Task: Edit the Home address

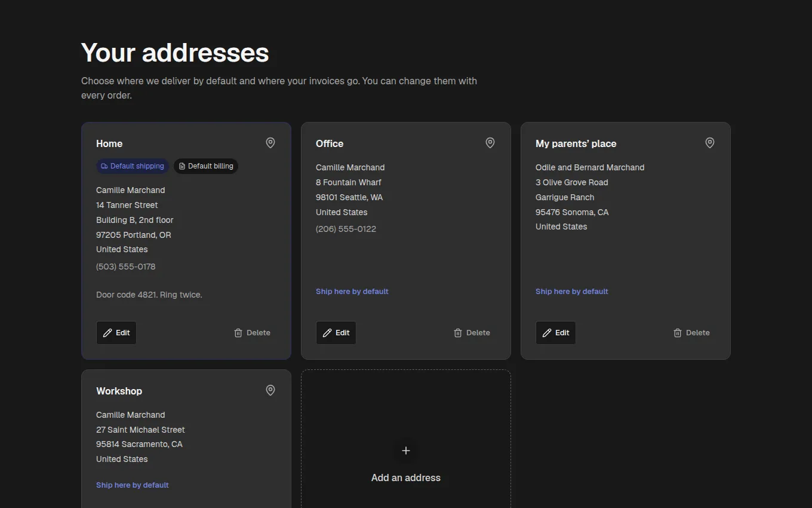Action: click(x=116, y=333)
